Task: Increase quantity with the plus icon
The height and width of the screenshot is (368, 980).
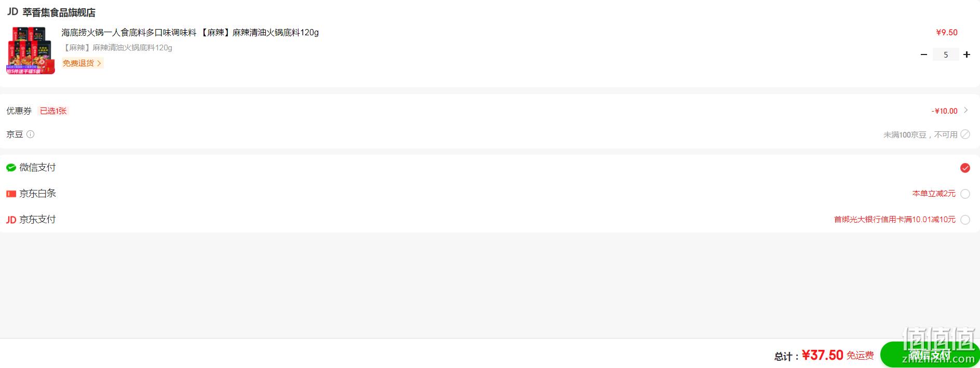Action: click(x=967, y=54)
